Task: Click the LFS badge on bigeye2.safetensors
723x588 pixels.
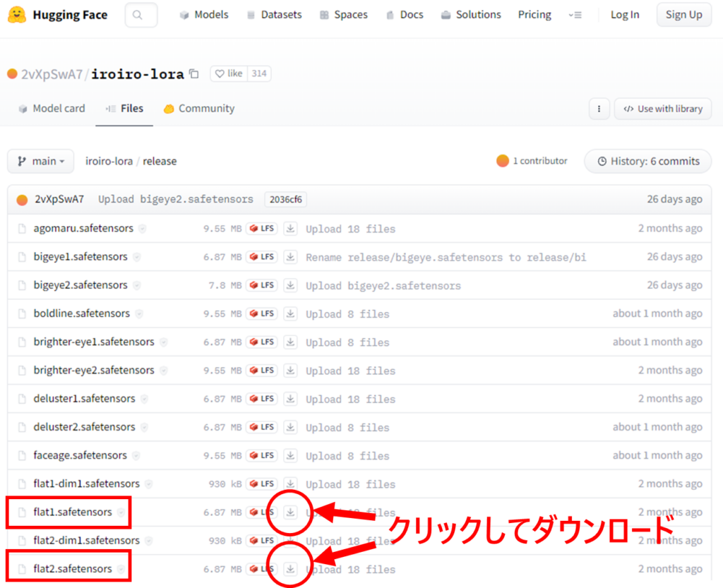Action: [x=262, y=285]
